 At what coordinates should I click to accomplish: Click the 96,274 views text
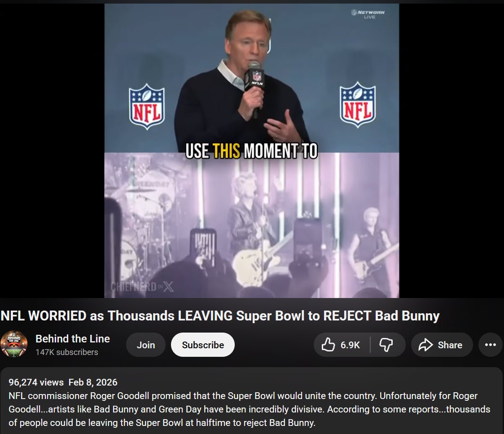coord(36,382)
